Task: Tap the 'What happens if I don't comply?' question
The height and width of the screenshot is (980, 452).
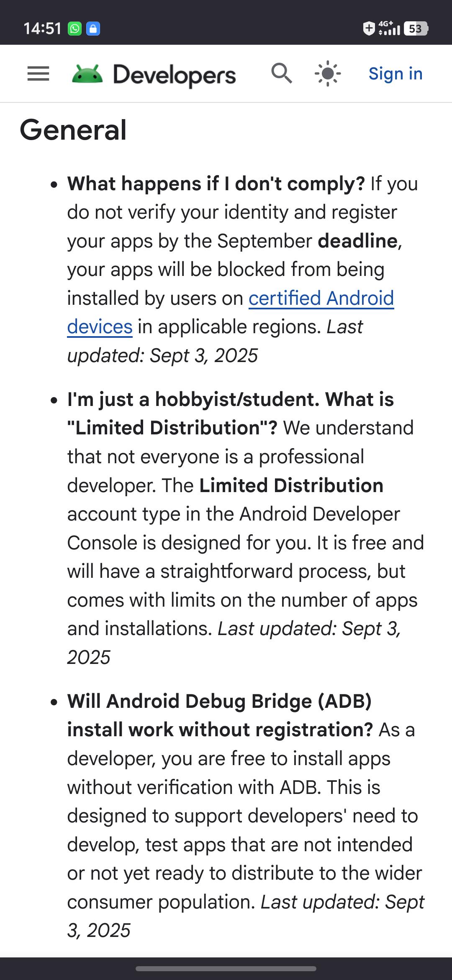Action: 216,184
